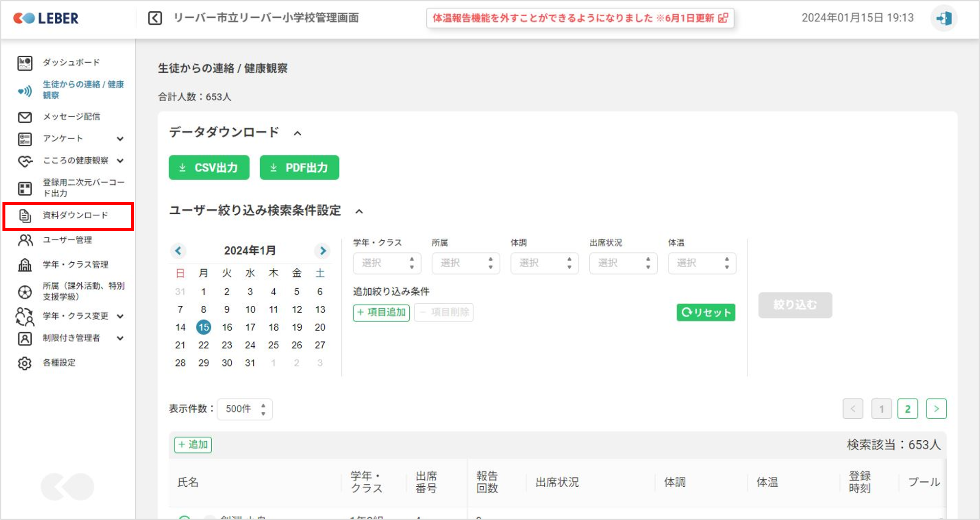Change the 表示件数 500件 dropdown
980x520 pixels.
pos(245,409)
